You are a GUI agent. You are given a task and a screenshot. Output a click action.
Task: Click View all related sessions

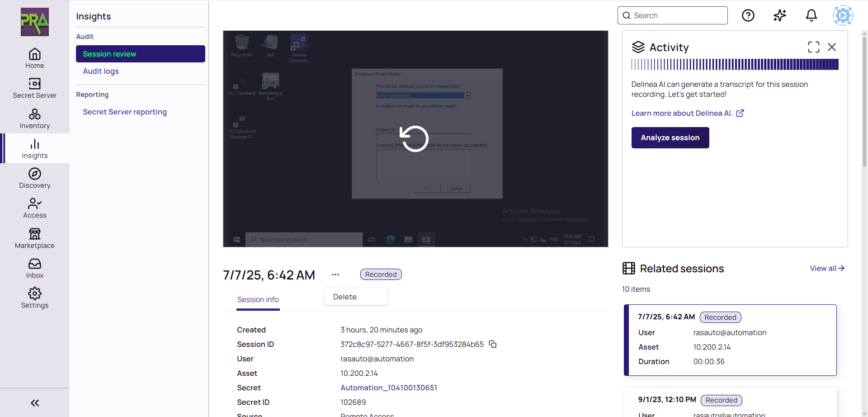826,268
